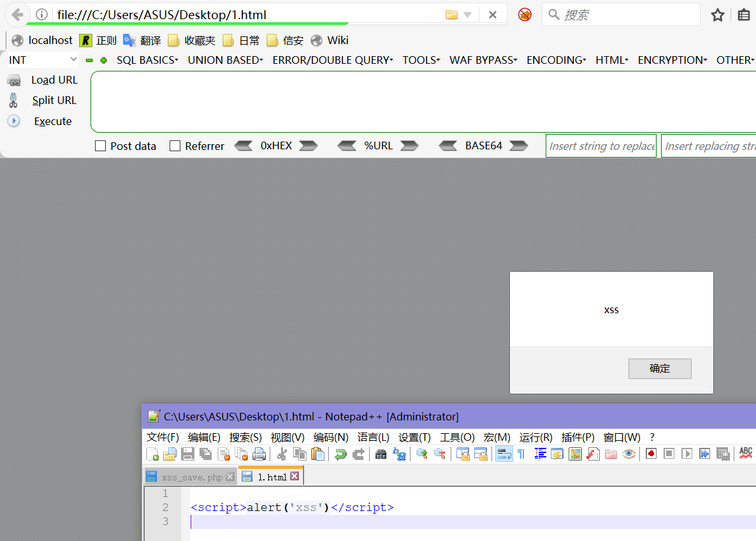Open the 正则 bookmark
Screen dimensions: 756x541
pyautogui.click(x=98, y=41)
